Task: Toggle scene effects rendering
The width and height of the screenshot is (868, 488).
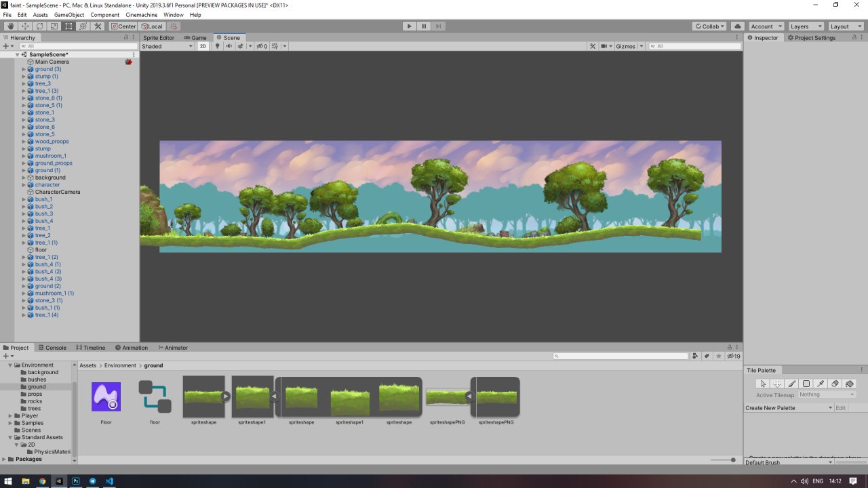Action: pos(241,46)
